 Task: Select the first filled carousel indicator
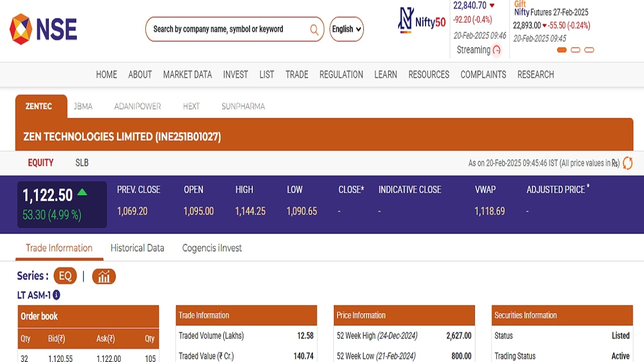562,50
